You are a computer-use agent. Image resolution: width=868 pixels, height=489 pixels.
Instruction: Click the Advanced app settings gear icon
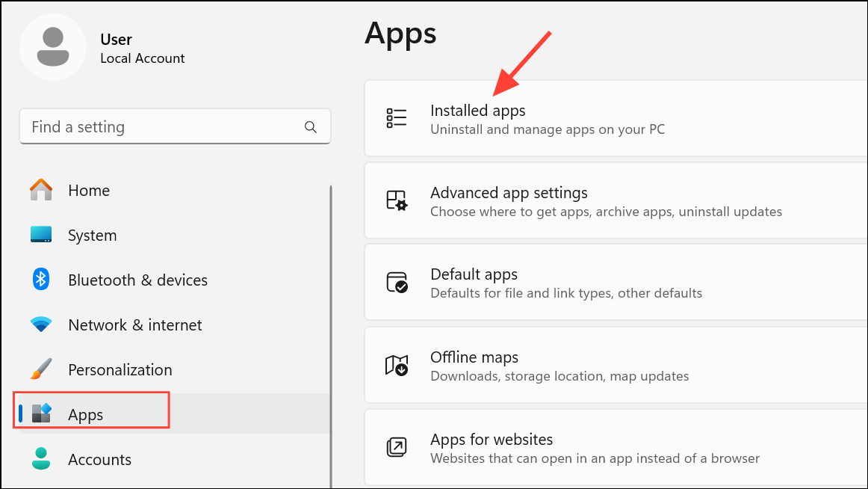tap(397, 200)
